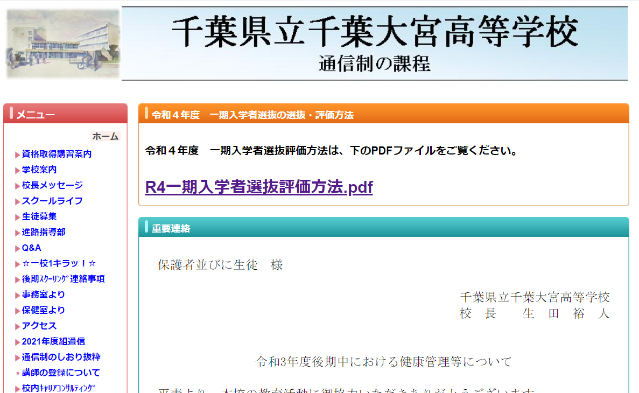Screen dimensions: 639x393
Task: Open 資格取得講習案内 in the menu
Action: point(57,154)
